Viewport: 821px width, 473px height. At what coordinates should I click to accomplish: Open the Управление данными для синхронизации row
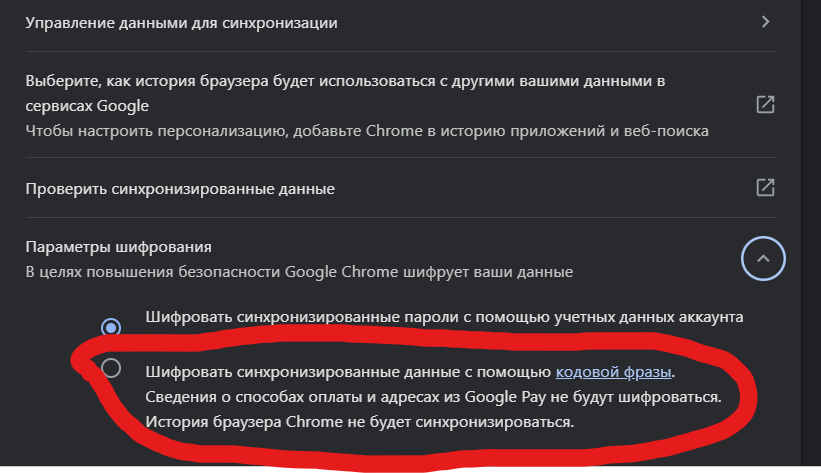pyautogui.click(x=401, y=23)
